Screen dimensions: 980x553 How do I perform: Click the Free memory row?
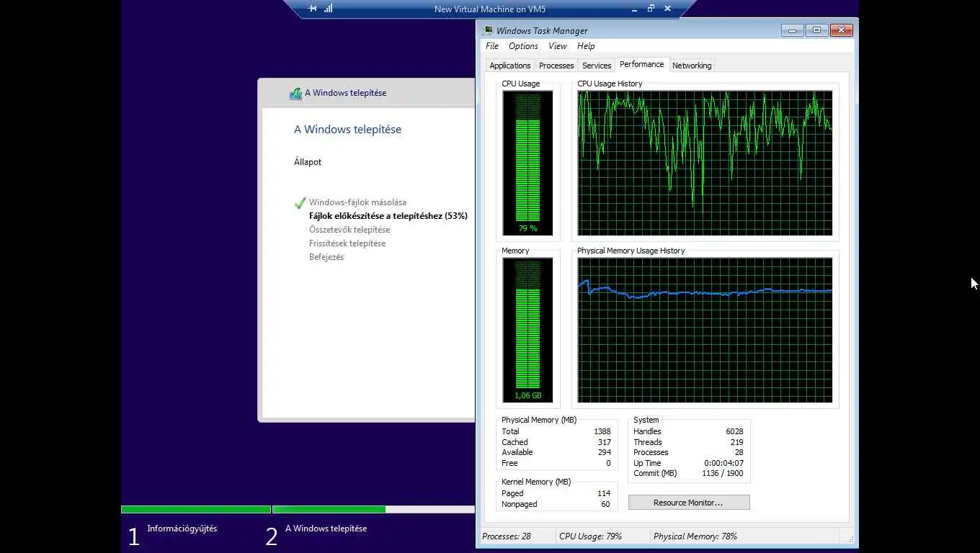[x=556, y=463]
